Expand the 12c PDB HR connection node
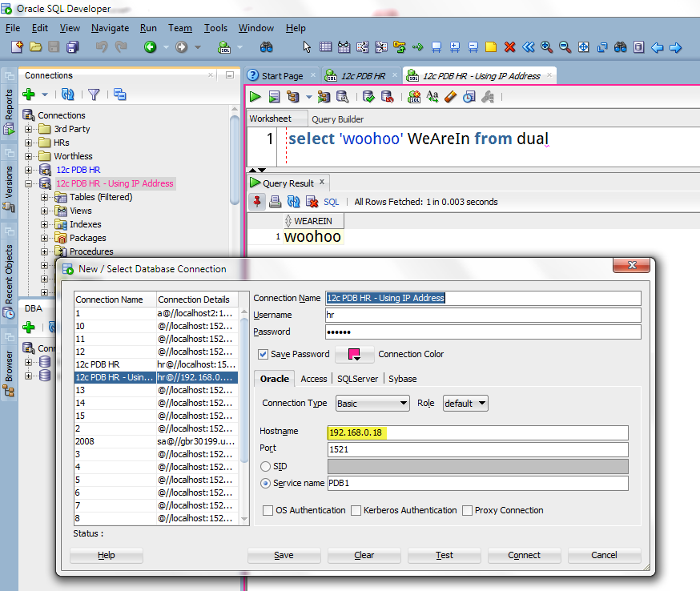The width and height of the screenshot is (700, 591). 29,170
